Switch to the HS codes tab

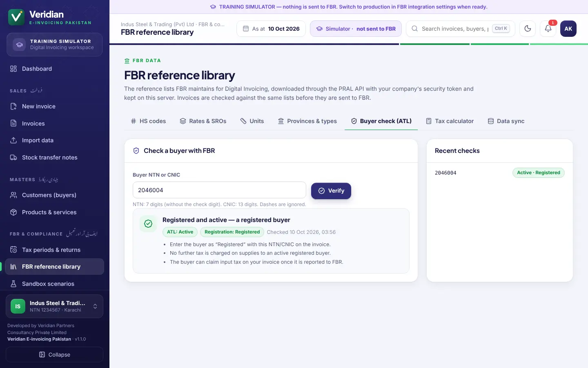[148, 121]
